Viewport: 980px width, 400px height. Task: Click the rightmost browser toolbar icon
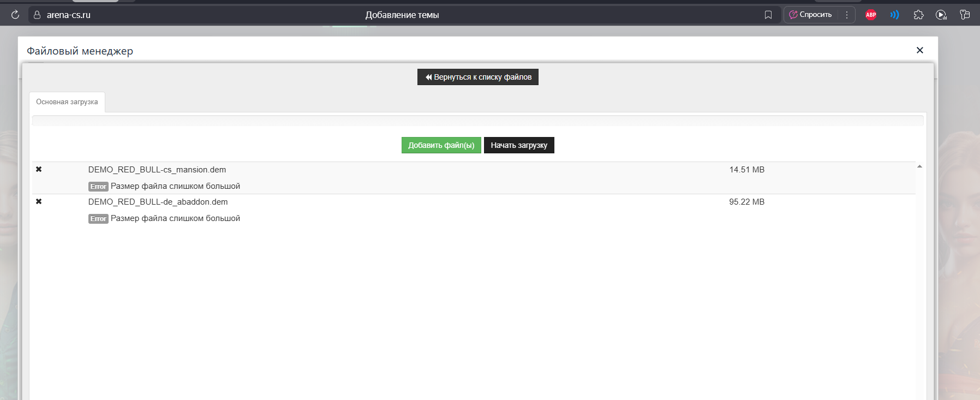(965, 15)
